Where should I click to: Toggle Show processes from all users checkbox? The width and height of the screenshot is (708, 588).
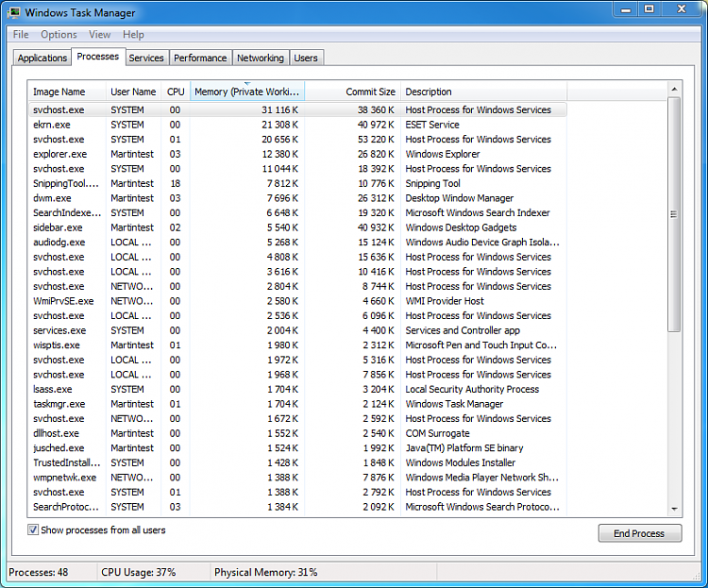pyautogui.click(x=33, y=529)
